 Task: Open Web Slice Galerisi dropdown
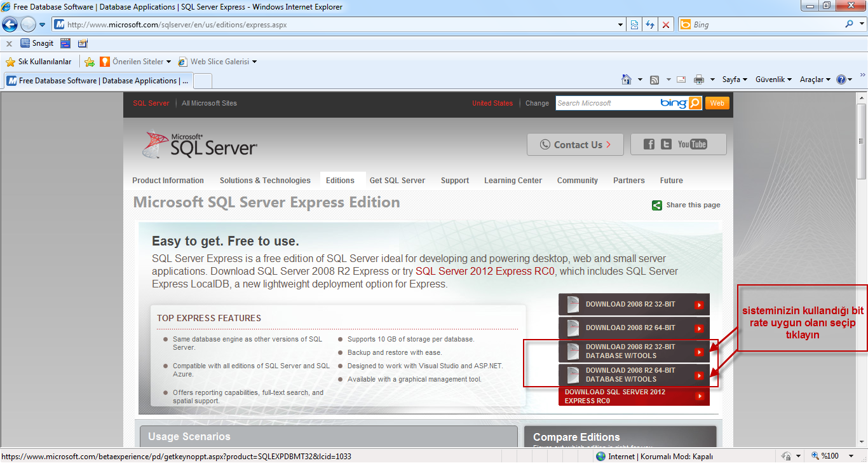point(217,62)
